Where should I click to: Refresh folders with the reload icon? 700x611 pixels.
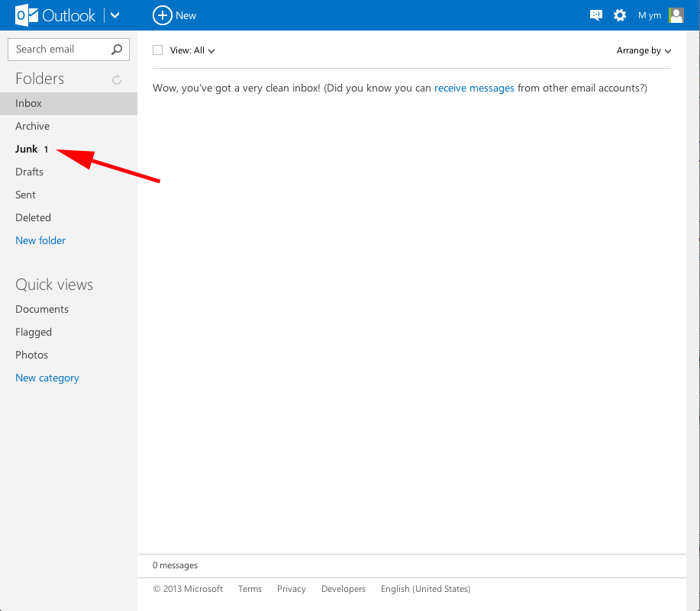117,79
